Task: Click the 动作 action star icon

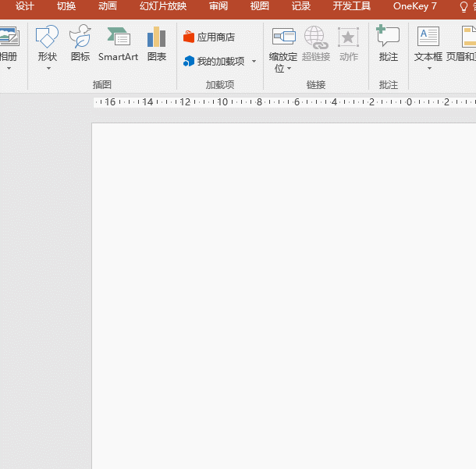Action: click(348, 37)
